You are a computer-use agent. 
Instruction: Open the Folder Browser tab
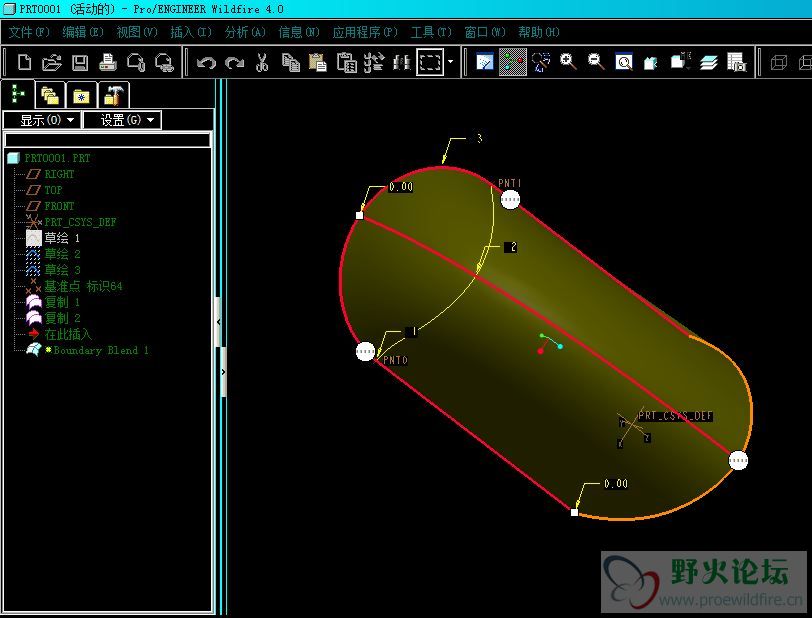[x=50, y=95]
